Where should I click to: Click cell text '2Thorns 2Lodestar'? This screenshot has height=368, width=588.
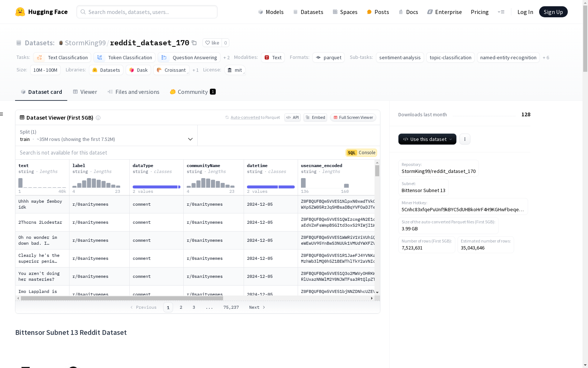click(x=40, y=222)
